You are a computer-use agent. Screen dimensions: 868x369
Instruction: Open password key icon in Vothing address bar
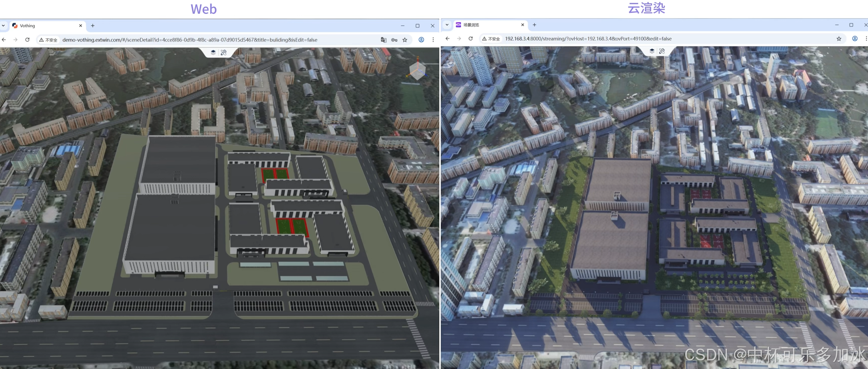pos(394,40)
